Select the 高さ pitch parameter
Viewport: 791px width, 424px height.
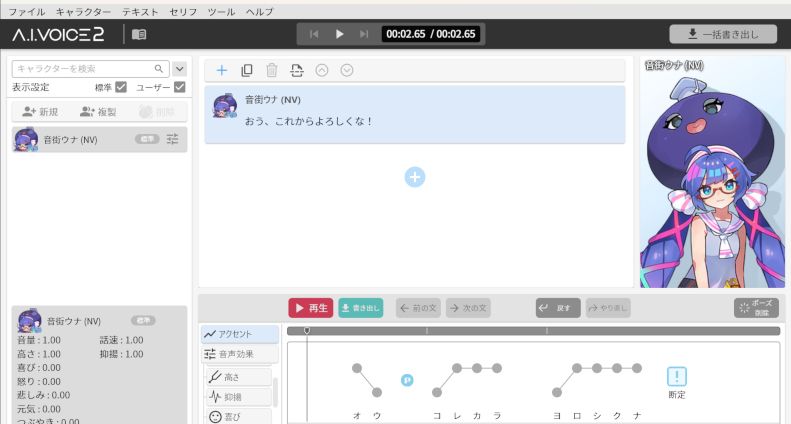click(239, 377)
